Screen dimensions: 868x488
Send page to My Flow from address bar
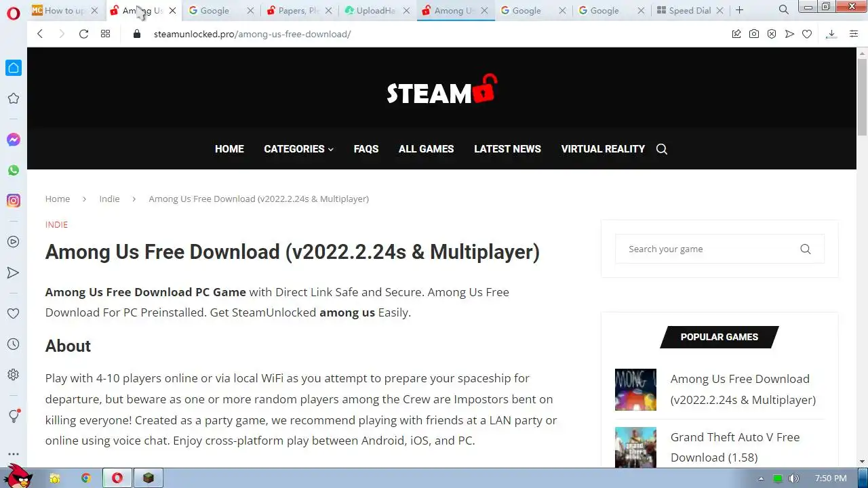[789, 34]
